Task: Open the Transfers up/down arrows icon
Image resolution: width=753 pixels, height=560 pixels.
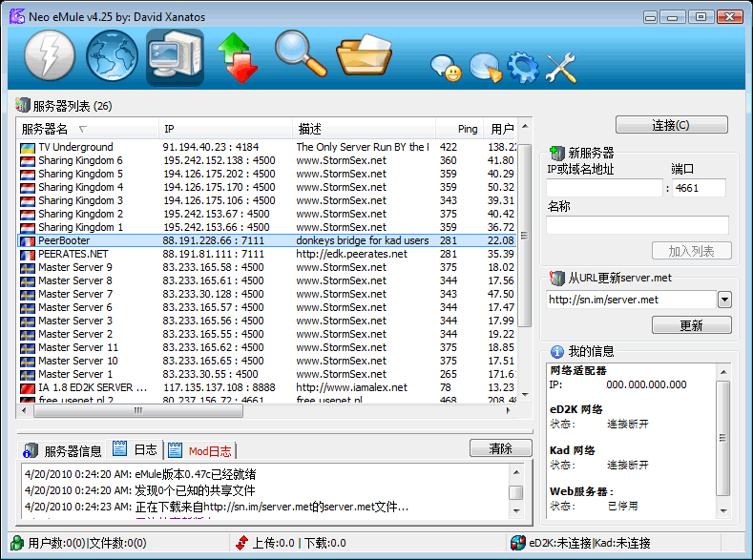Action: coord(238,57)
